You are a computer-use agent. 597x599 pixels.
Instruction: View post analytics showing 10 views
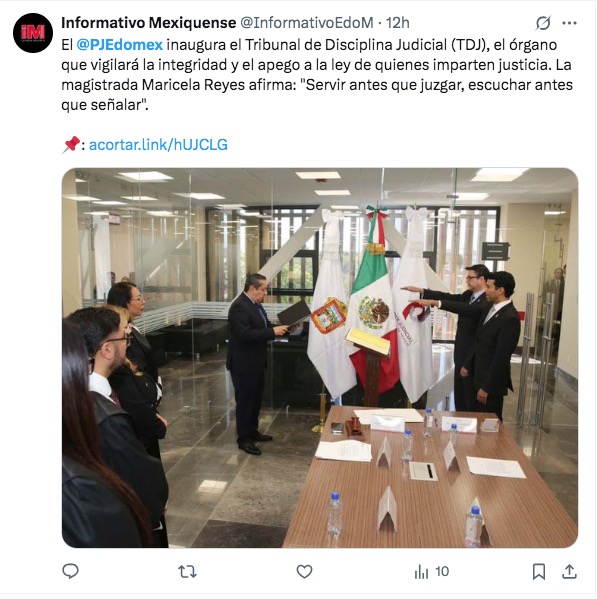coord(431,571)
